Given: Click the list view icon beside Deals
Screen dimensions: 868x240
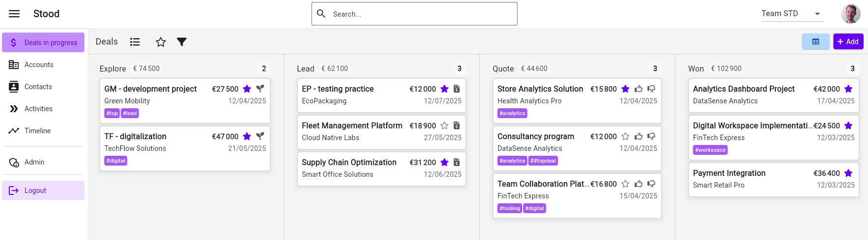Looking at the screenshot, I should 135,42.
